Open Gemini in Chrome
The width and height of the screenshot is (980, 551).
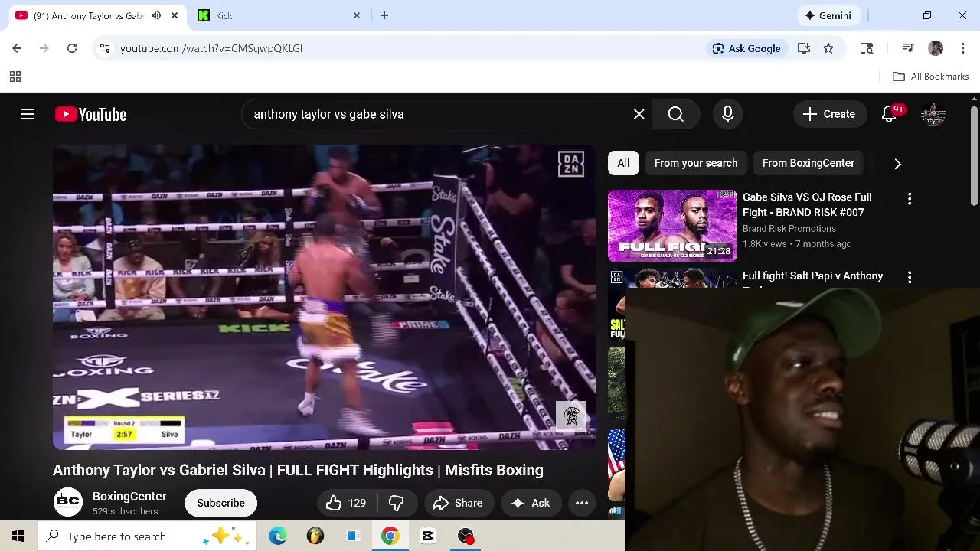828,15
